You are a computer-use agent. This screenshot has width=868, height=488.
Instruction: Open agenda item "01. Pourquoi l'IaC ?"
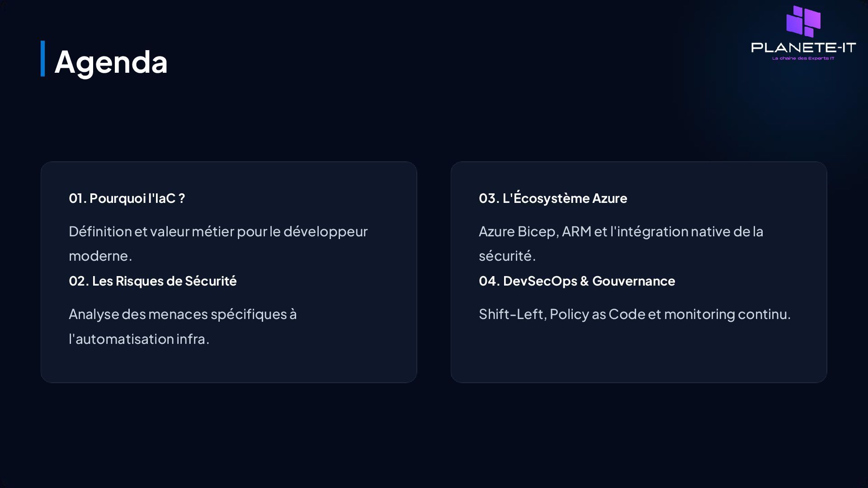127,198
